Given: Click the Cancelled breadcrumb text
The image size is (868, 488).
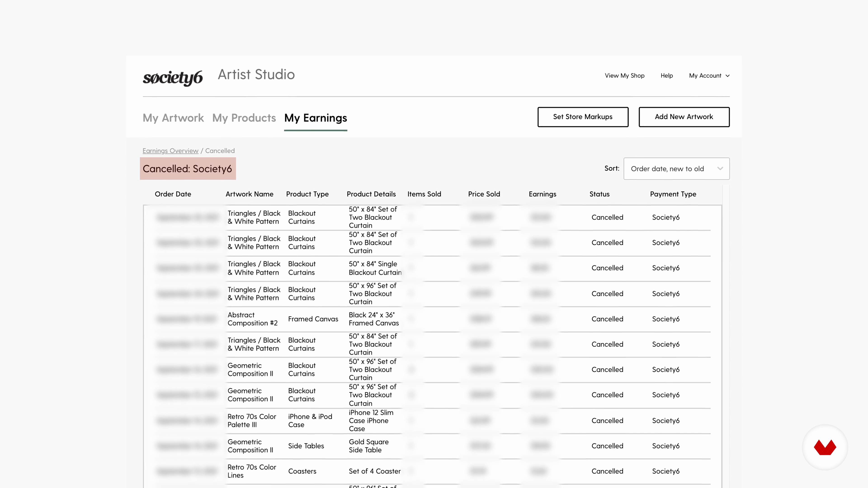Looking at the screenshot, I should (x=220, y=150).
